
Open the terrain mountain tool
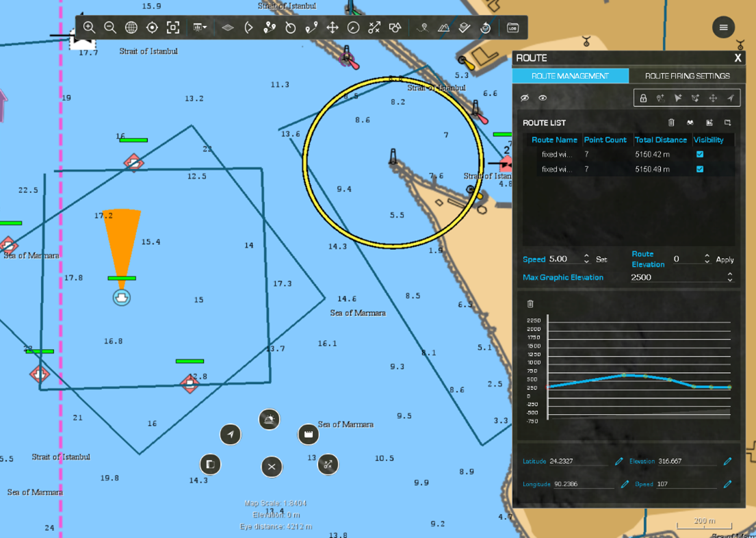tap(443, 27)
